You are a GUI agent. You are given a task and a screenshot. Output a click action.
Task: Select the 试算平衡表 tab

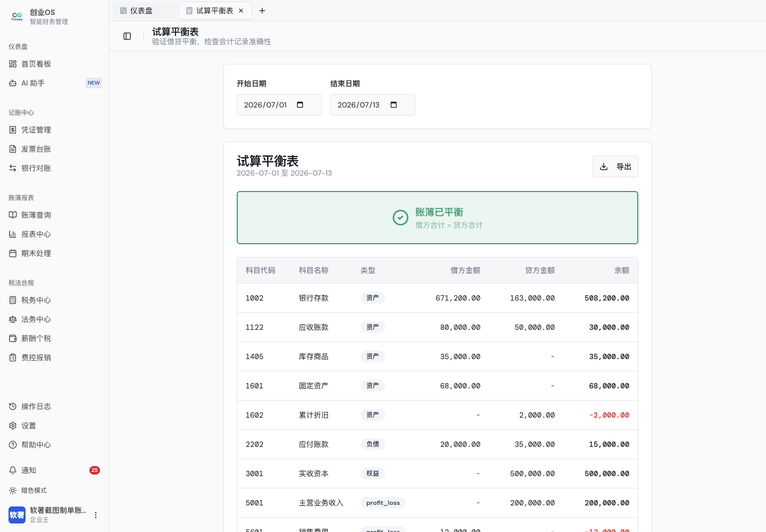(x=215, y=11)
